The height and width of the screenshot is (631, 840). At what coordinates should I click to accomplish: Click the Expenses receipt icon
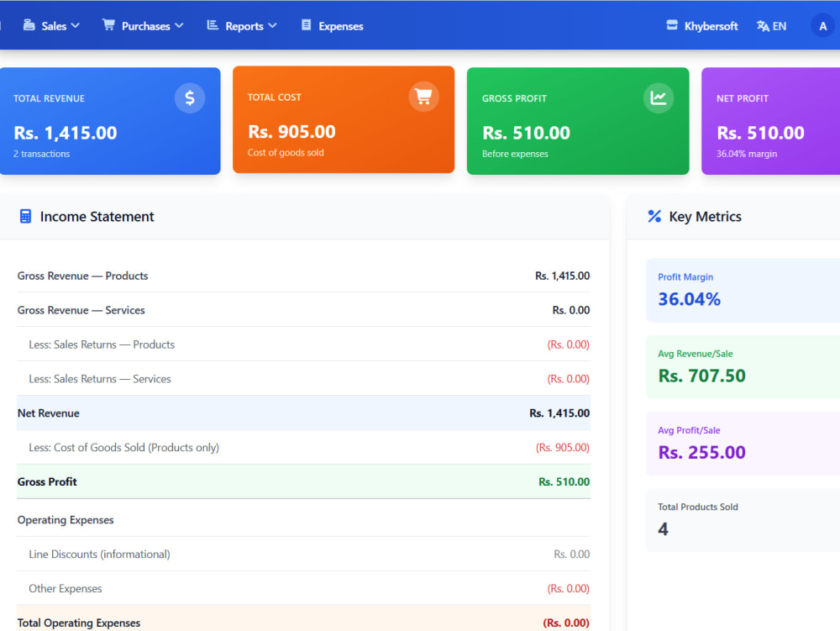[x=306, y=25]
